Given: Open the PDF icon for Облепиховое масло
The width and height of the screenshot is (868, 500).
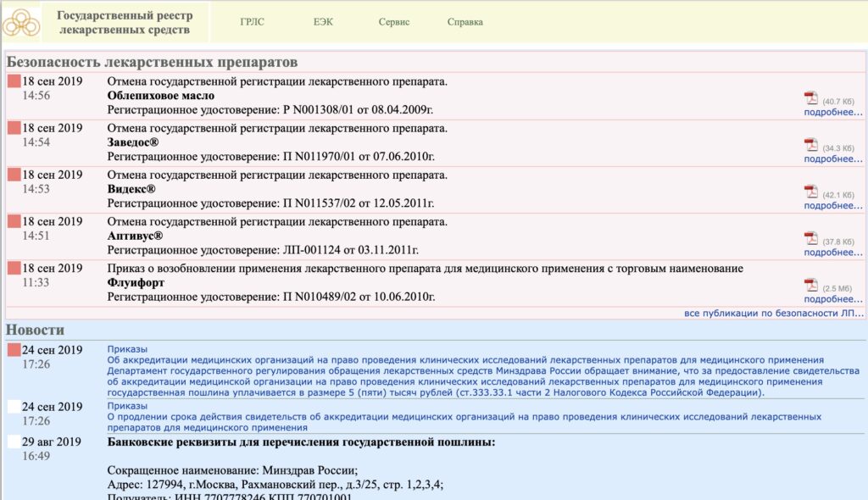Looking at the screenshot, I should click(x=811, y=98).
